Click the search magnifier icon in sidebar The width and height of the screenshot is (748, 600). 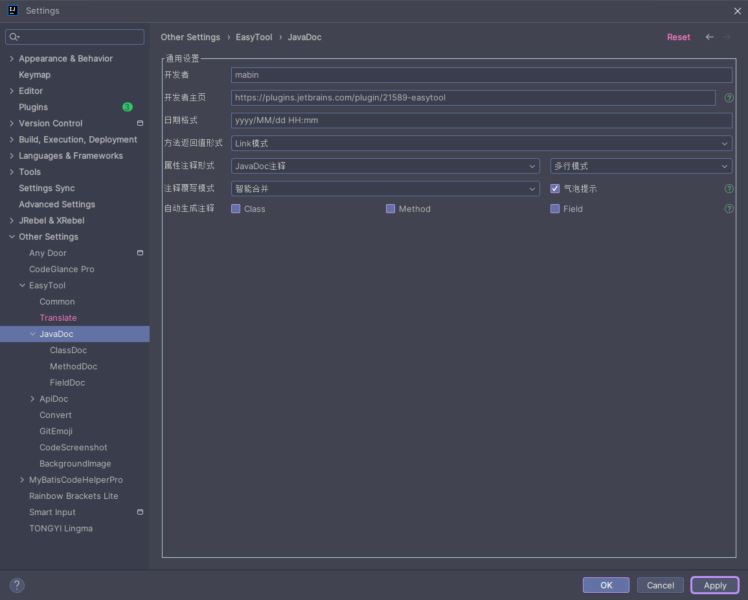pos(14,37)
